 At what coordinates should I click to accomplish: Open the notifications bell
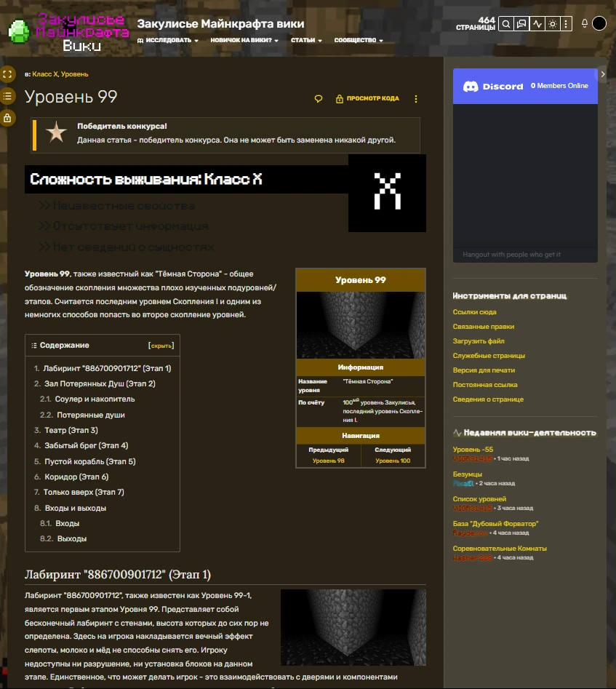coord(585,23)
